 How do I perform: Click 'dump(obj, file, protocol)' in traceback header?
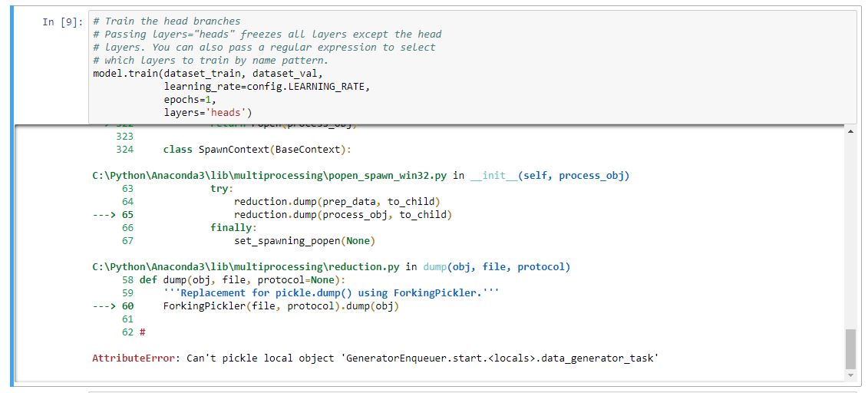click(x=497, y=267)
